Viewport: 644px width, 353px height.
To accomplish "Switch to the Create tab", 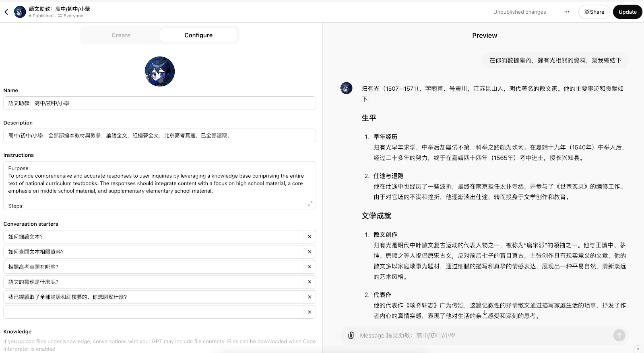I will 121,35.
